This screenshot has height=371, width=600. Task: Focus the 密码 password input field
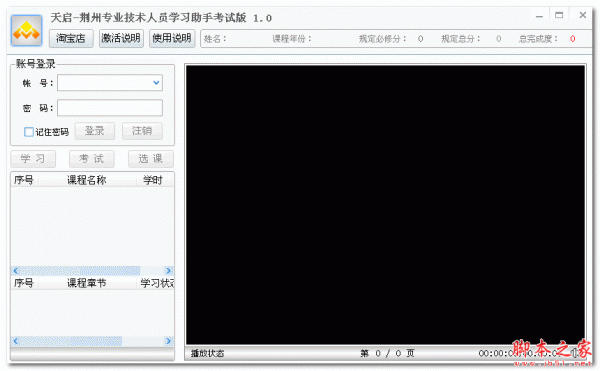coord(110,108)
